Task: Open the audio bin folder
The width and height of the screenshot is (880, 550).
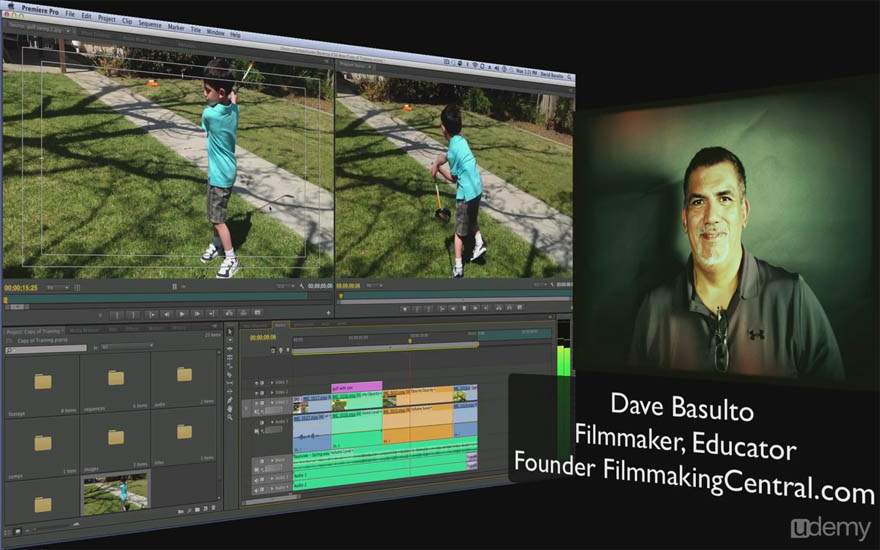Action: 185,374
